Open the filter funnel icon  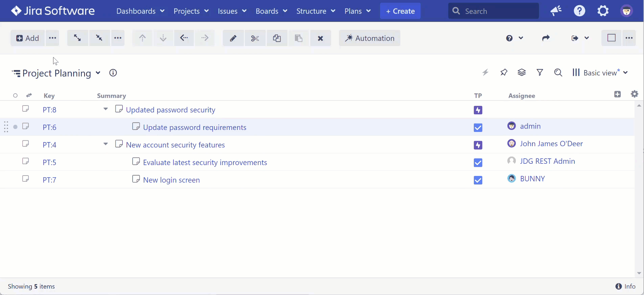click(540, 72)
